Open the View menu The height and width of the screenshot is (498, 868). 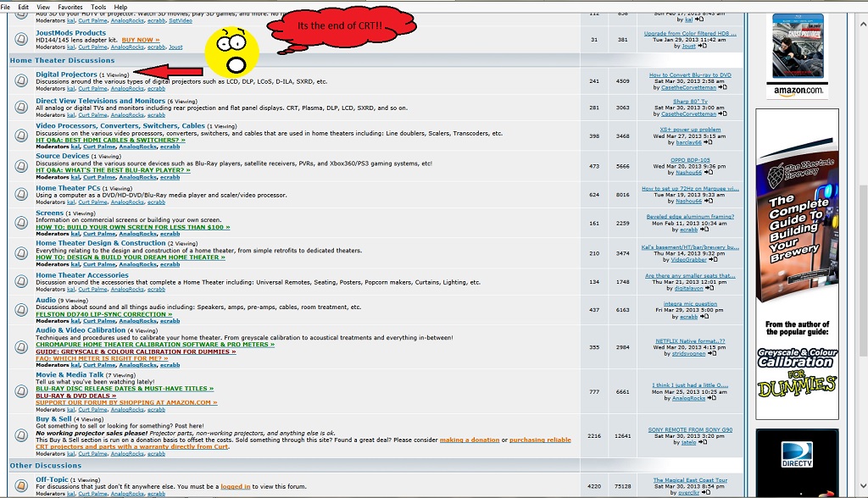(x=43, y=7)
